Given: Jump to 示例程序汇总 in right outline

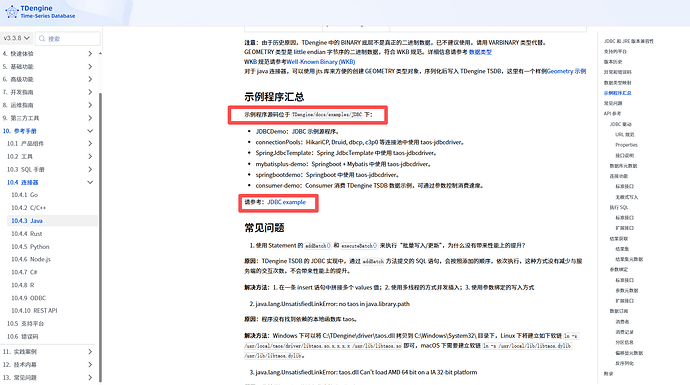Looking at the screenshot, I should coord(617,93).
